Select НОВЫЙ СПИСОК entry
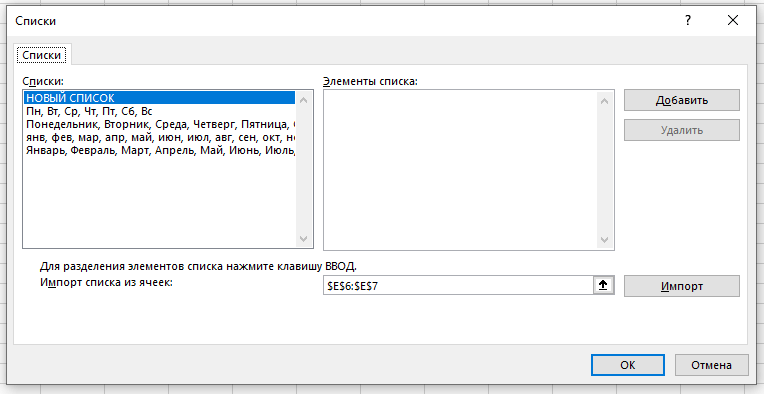This screenshot has height=394, width=764. tap(160, 98)
